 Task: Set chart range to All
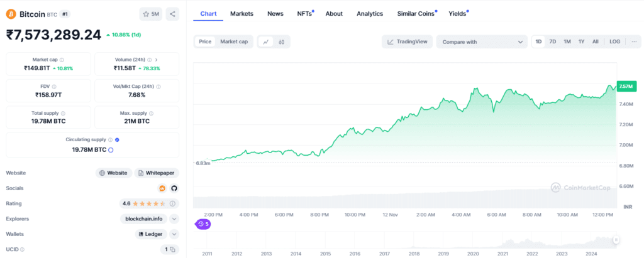tap(596, 41)
